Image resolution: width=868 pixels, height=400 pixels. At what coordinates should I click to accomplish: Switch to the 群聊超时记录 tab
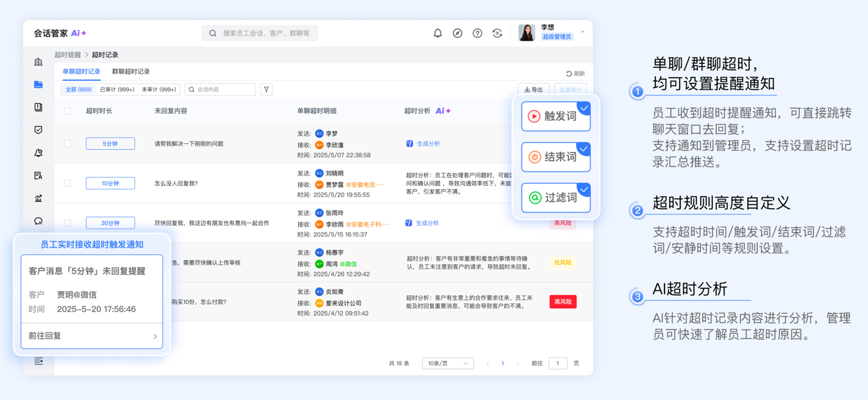coord(131,72)
